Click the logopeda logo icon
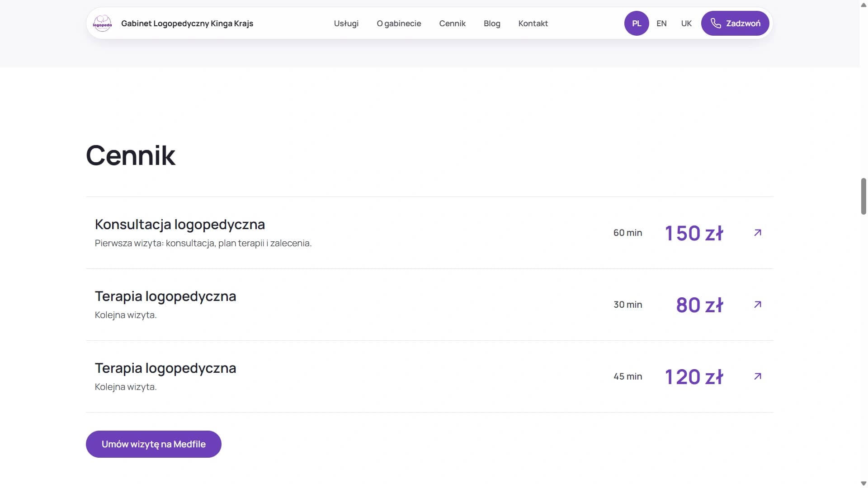The width and height of the screenshot is (868, 488). (x=102, y=23)
